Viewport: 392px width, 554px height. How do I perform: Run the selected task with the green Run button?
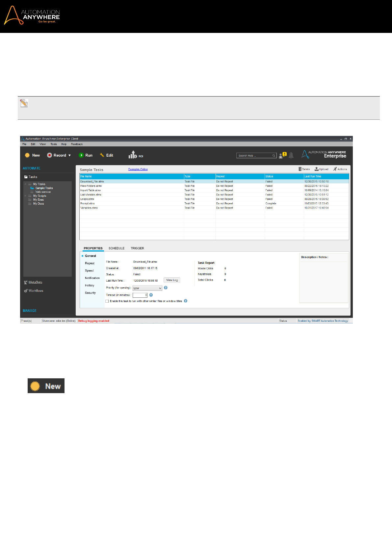pyautogui.click(x=86, y=155)
